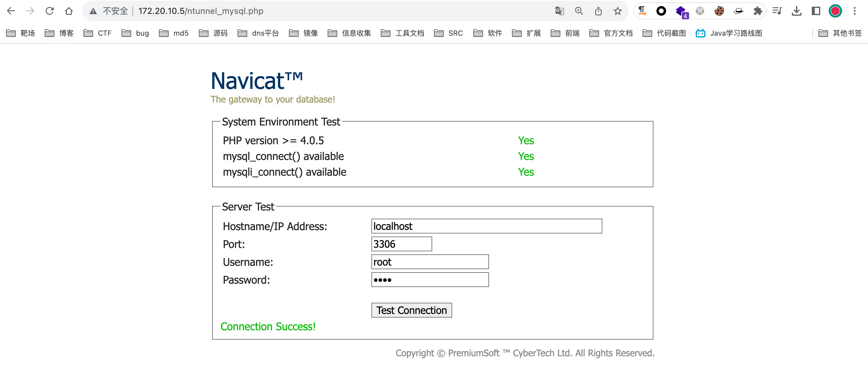Open the 代码截图 bookmark folder
Viewport: 868px width, 372px height.
[665, 33]
